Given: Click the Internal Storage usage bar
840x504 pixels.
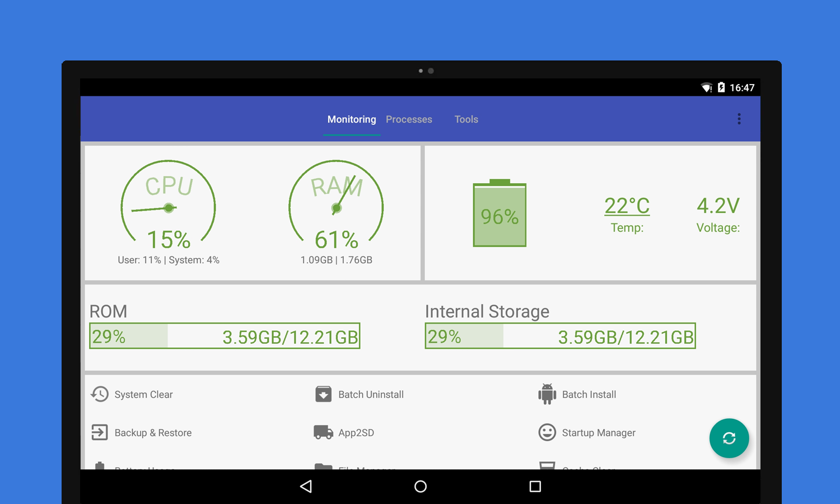Looking at the screenshot, I should (x=560, y=336).
